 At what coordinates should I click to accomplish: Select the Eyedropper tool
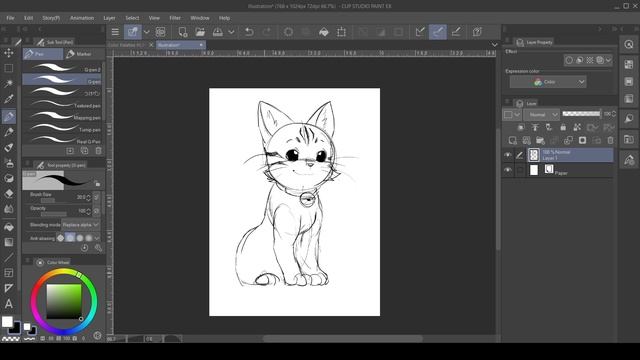click(x=9, y=99)
